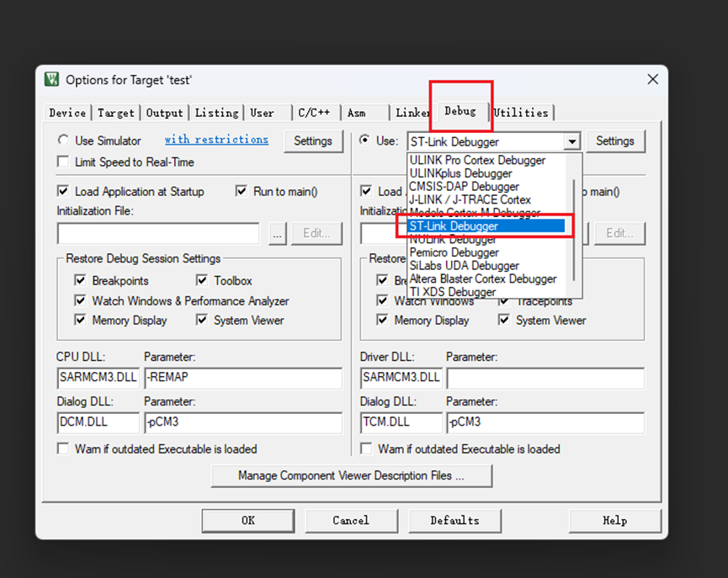Open Settings next to the ST-Link Debugger combo
Viewport: 728px width, 578px height.
(615, 141)
